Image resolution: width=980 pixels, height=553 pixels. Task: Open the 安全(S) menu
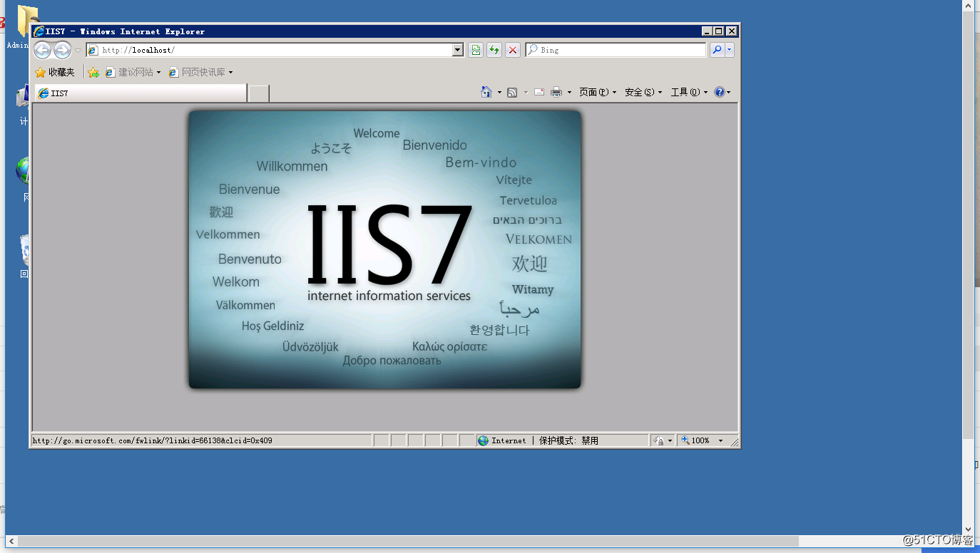tap(643, 92)
